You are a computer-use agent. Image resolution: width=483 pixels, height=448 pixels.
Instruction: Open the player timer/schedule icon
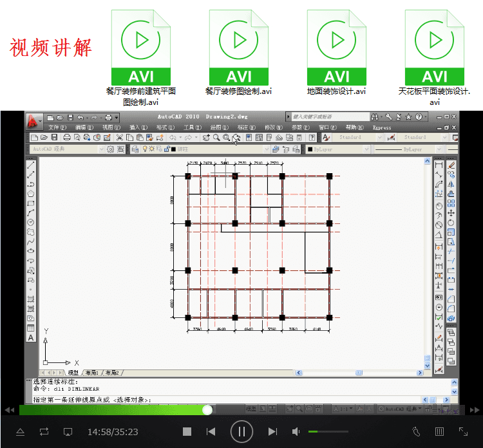[416, 432]
